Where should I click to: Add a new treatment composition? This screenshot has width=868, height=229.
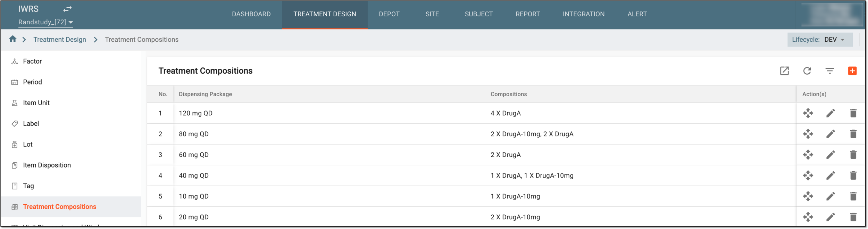(852, 71)
